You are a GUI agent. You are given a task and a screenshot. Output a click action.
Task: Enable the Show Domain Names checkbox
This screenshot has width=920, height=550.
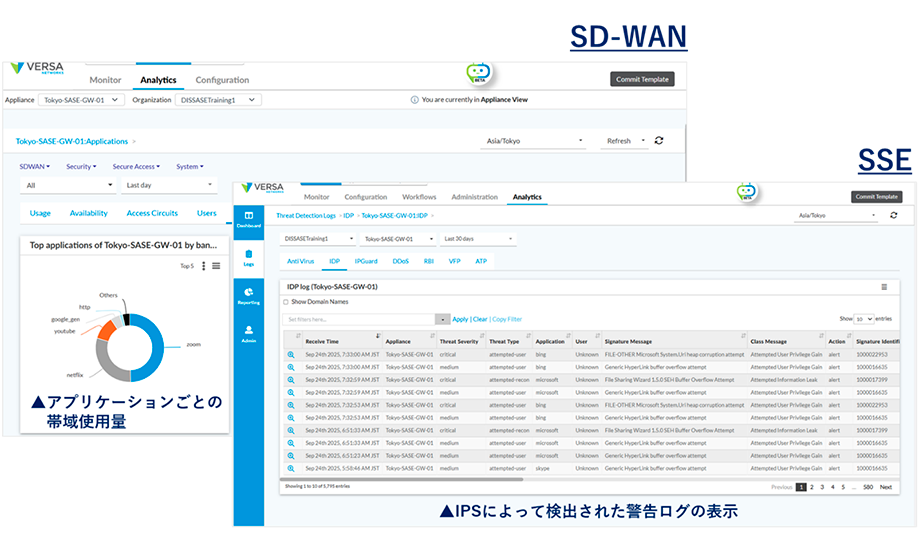pyautogui.click(x=285, y=301)
